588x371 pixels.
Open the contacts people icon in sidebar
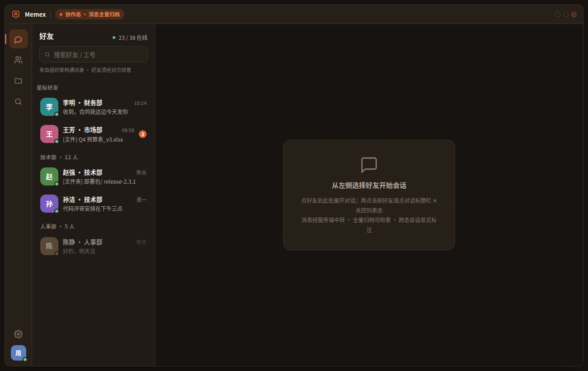click(18, 60)
